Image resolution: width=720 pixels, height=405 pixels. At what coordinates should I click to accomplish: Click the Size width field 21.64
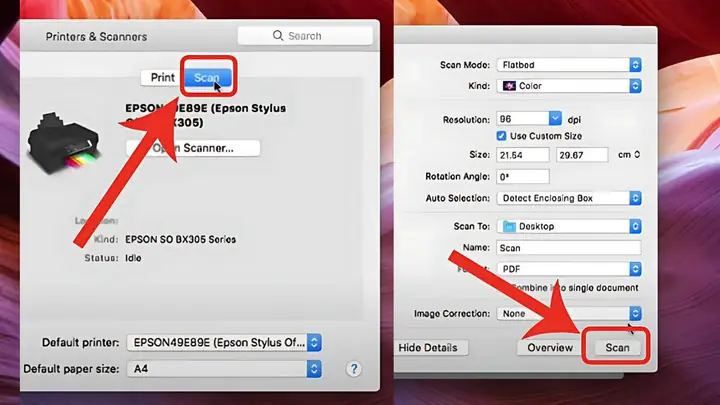click(523, 155)
